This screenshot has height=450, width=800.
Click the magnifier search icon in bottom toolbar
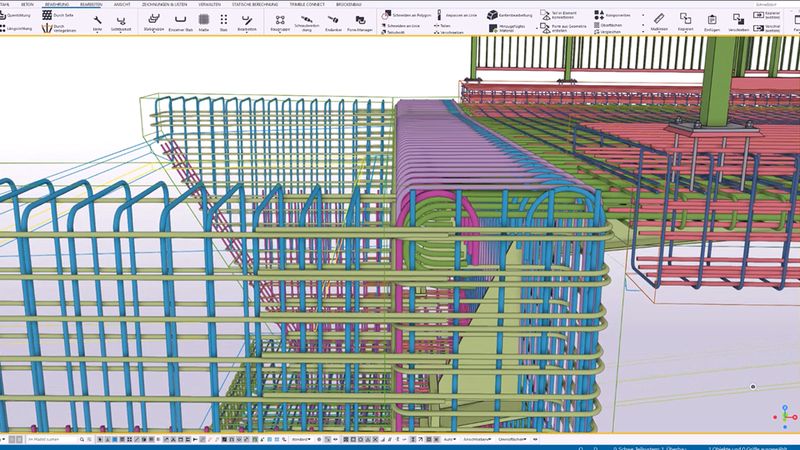tap(82, 439)
